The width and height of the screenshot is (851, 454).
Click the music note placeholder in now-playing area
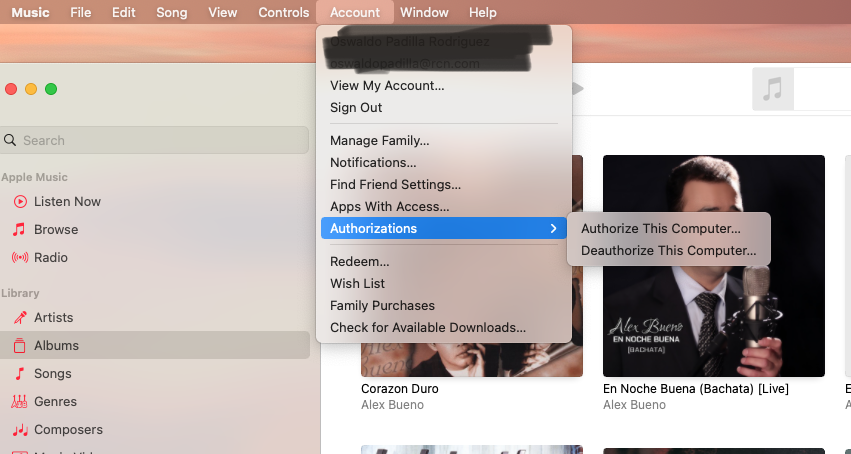pos(773,89)
